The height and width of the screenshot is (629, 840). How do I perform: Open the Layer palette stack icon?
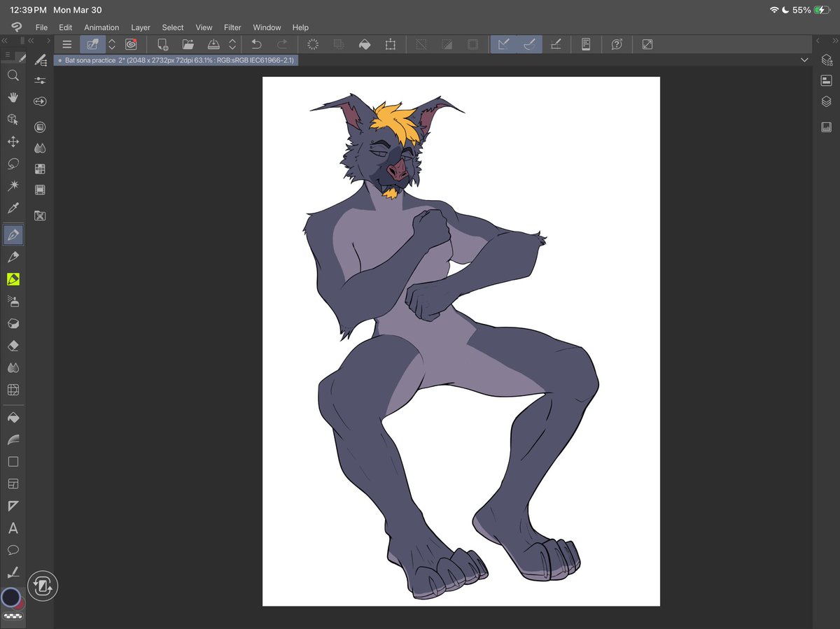[826, 101]
